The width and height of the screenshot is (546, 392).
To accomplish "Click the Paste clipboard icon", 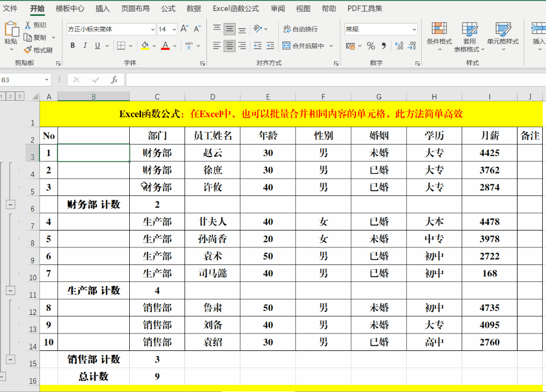I will 11,29.
